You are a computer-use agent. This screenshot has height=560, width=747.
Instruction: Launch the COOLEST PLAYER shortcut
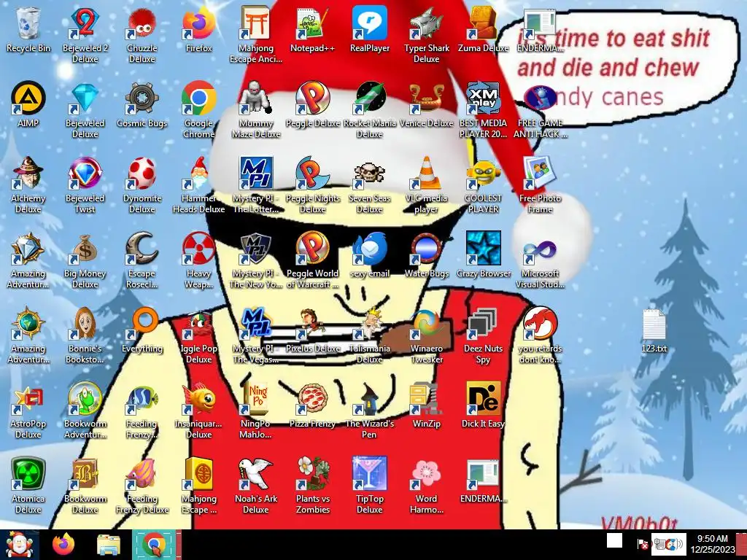(x=483, y=184)
